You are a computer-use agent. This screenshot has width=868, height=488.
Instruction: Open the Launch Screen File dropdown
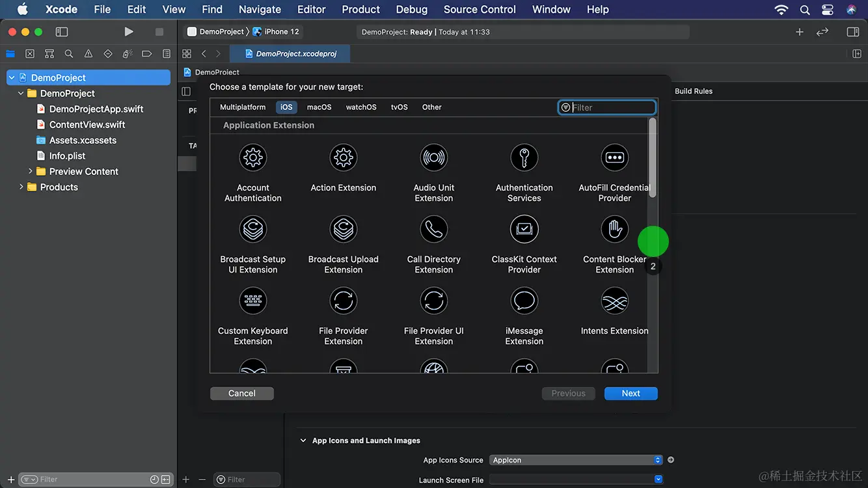576,480
